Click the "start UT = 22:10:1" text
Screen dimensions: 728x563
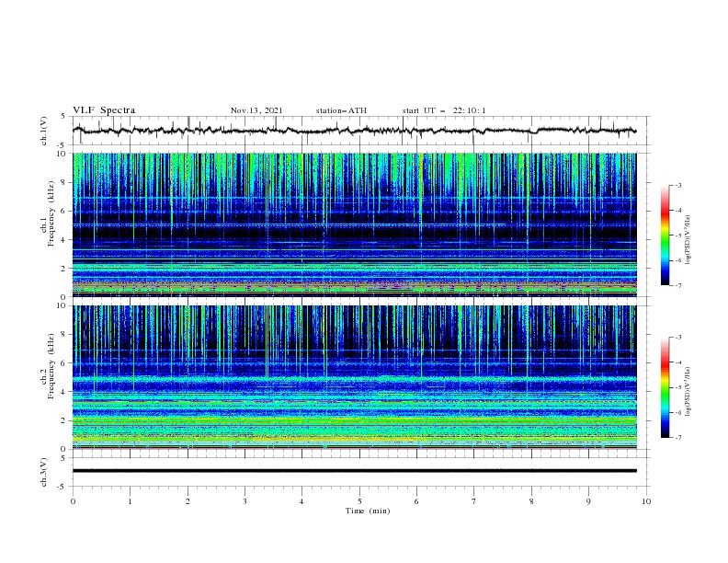coord(444,110)
